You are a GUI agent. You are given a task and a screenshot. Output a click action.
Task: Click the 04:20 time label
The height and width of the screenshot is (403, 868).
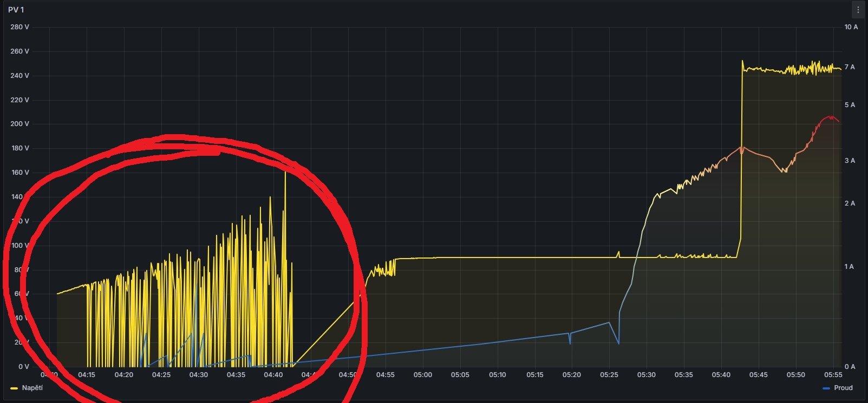(124, 375)
